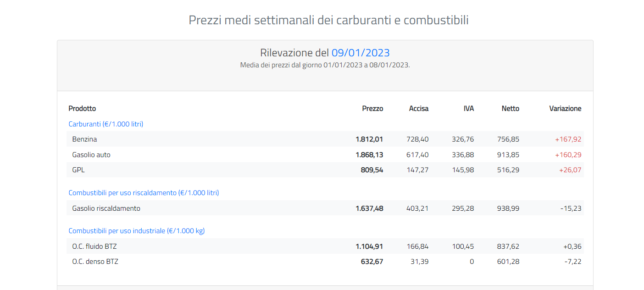Select the O.C. denso BTZ row
Image resolution: width=644 pixels, height=290 pixels.
click(325, 262)
